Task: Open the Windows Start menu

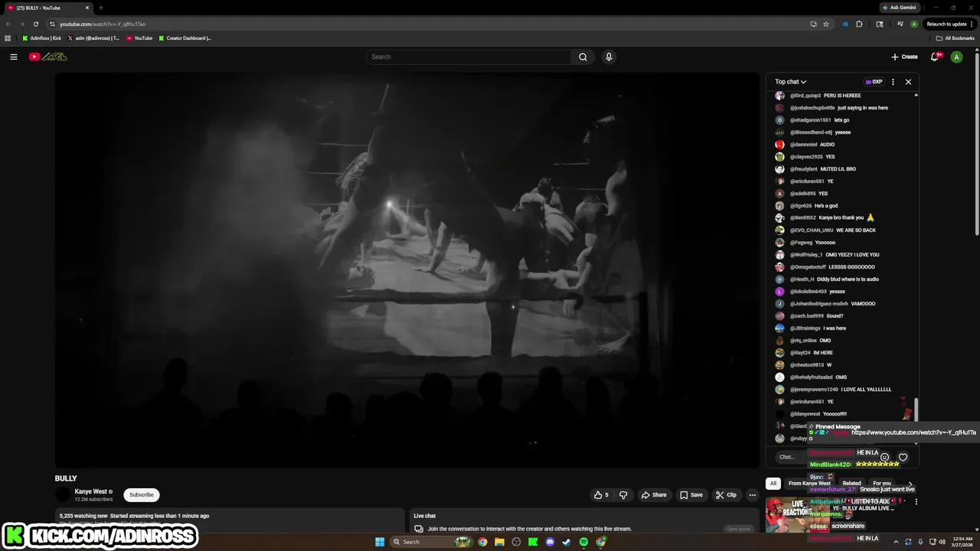Action: coord(380,542)
